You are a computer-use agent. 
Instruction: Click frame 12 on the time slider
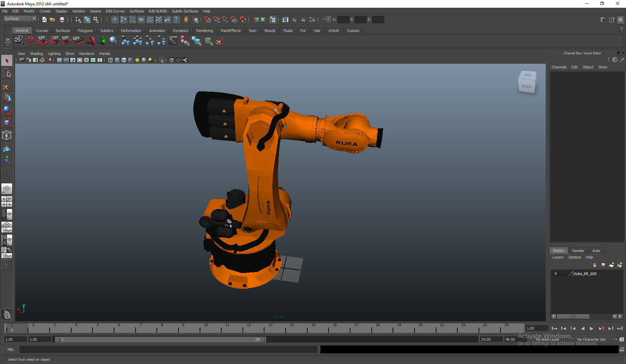pyautogui.click(x=249, y=328)
